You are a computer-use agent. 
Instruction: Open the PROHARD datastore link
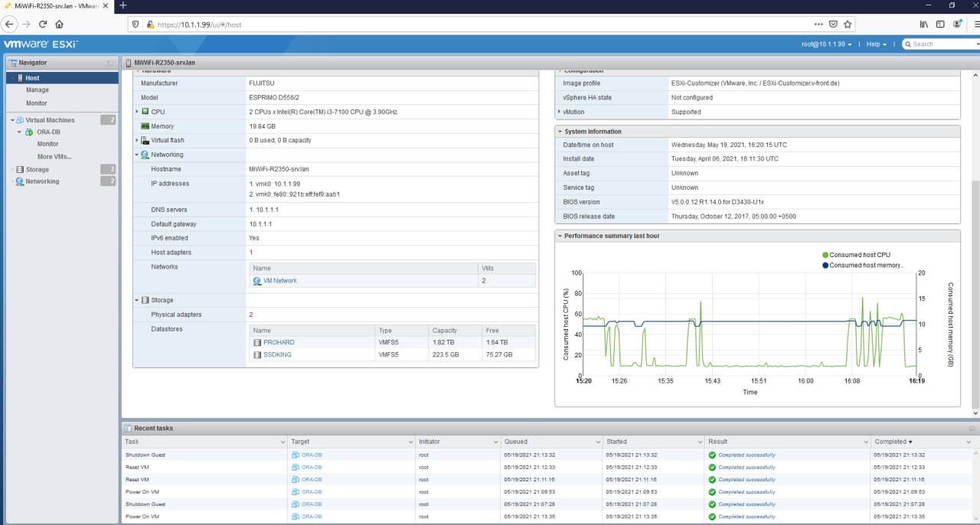coord(279,342)
